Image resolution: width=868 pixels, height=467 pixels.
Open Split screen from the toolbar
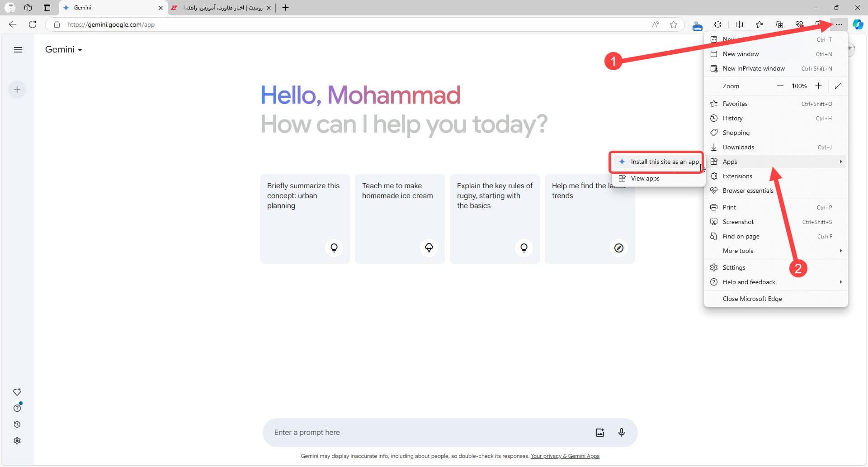[740, 24]
